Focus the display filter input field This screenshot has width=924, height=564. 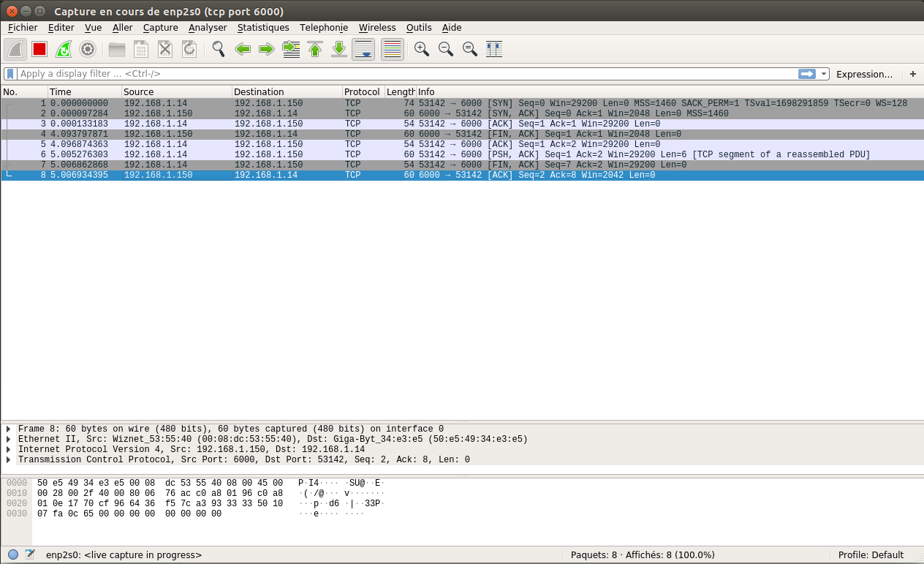(406, 74)
